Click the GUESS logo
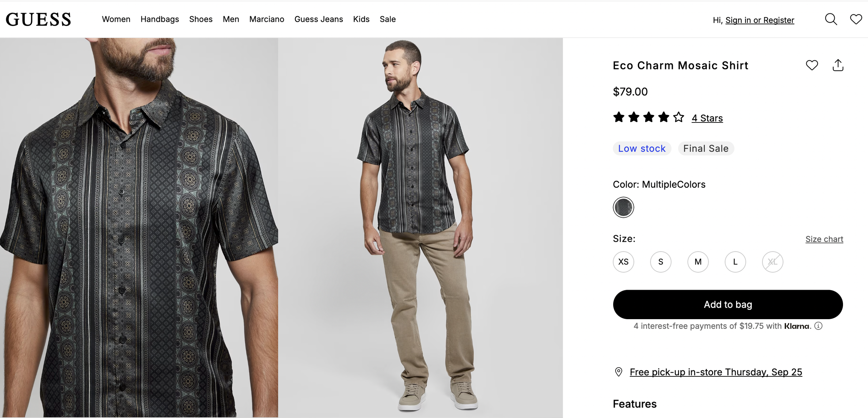Viewport: 868px width, 418px height. (39, 19)
